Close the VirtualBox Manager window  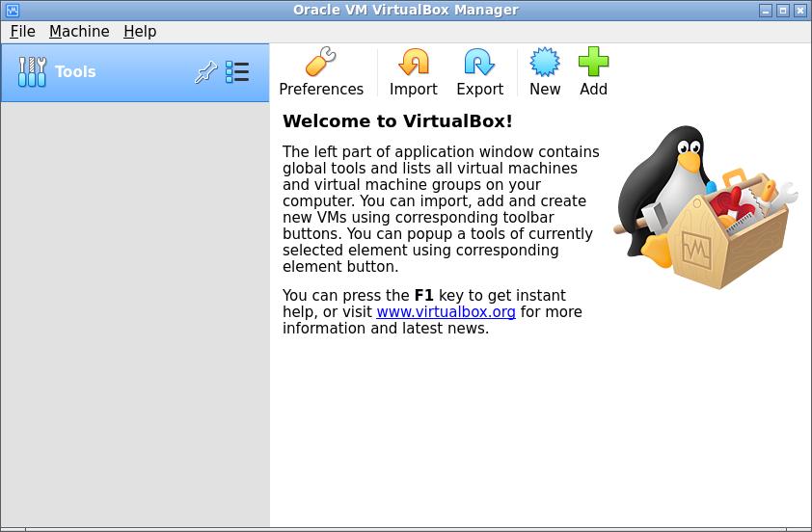click(x=800, y=11)
